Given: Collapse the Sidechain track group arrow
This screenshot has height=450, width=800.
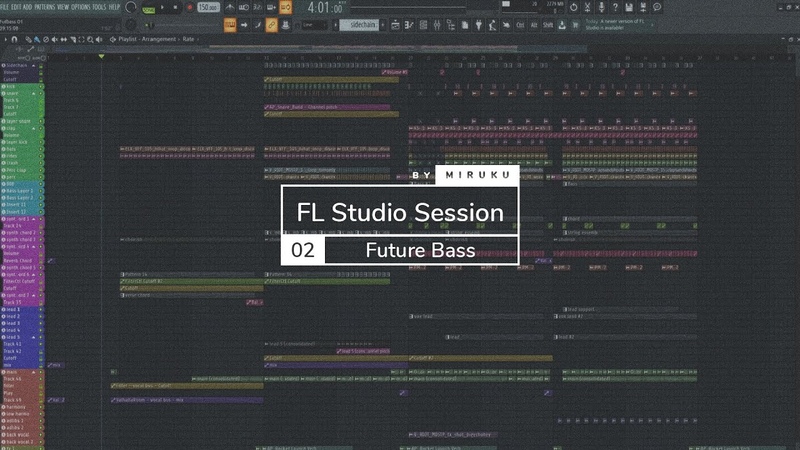Looking at the screenshot, I should click(34, 66).
